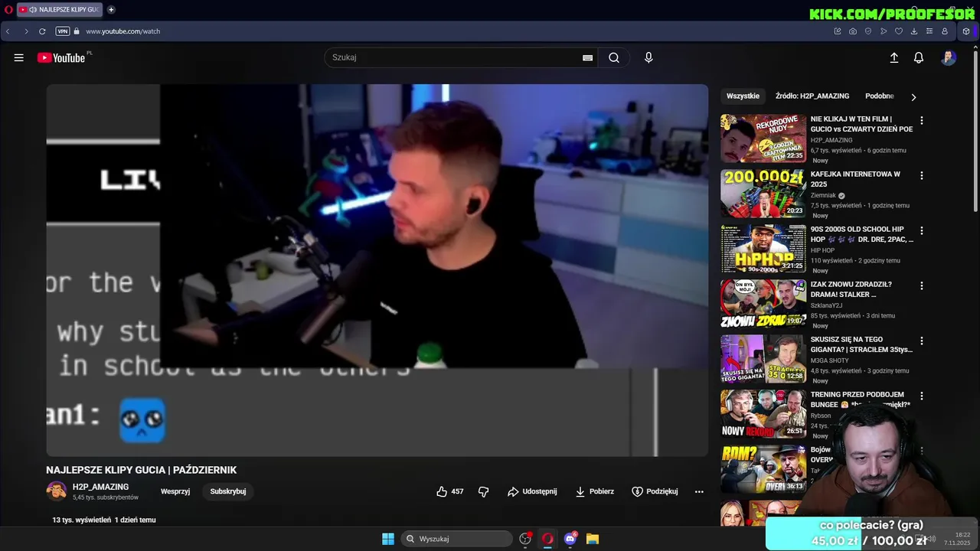Add page to bookmarks with heart
The image size is (980, 551).
coord(899,31)
